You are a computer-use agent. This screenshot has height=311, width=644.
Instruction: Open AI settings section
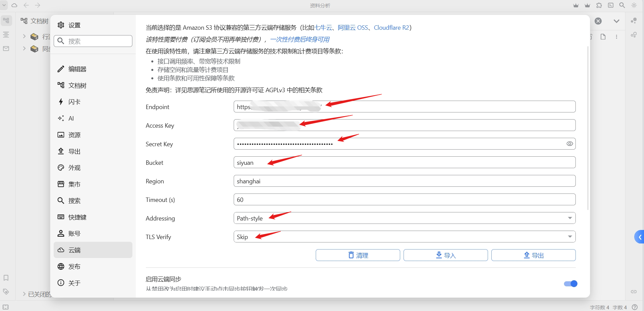click(x=93, y=118)
